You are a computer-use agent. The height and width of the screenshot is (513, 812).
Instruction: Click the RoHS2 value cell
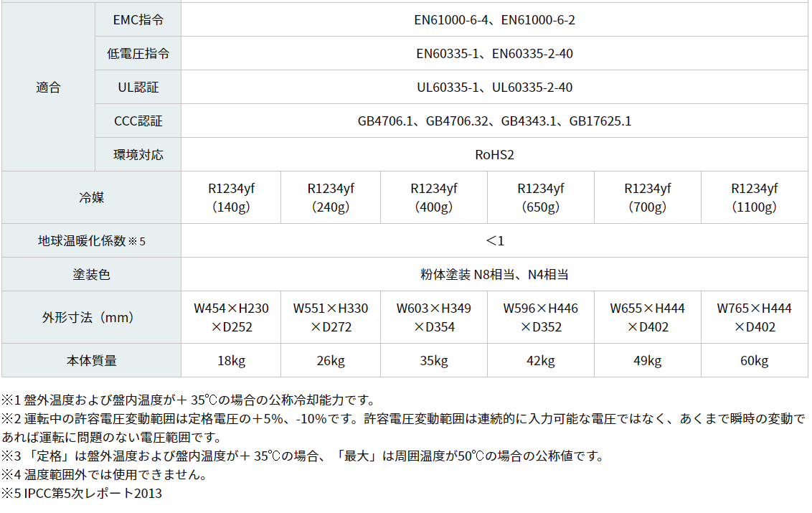[494, 155]
